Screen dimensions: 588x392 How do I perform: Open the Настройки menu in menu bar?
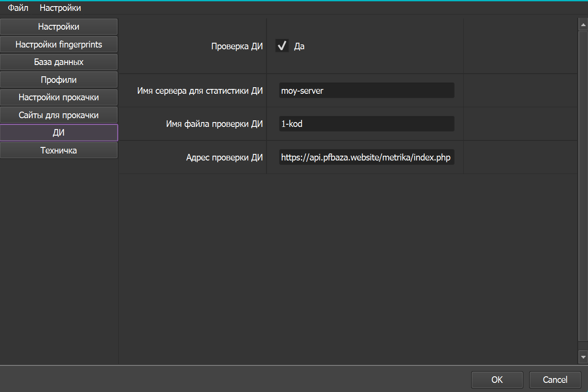[60, 8]
